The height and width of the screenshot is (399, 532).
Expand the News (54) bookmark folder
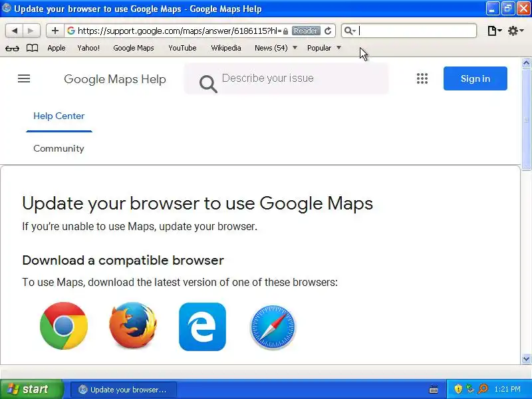[x=276, y=48]
